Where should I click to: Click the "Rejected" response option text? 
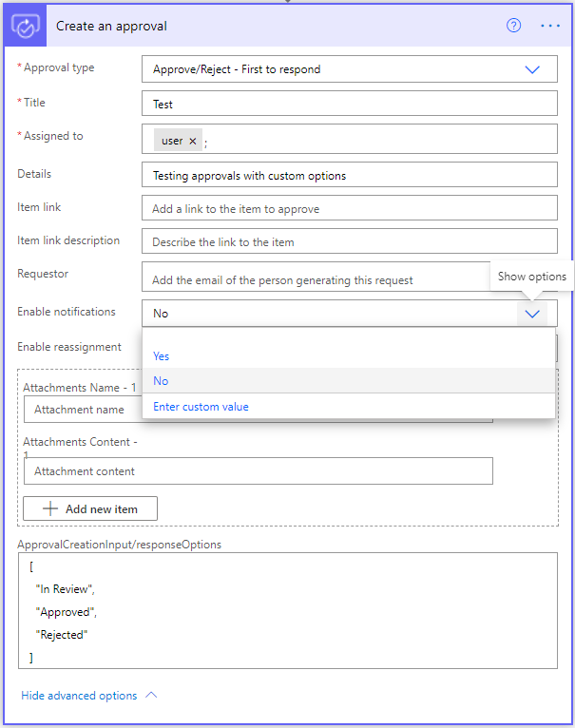pos(62,635)
